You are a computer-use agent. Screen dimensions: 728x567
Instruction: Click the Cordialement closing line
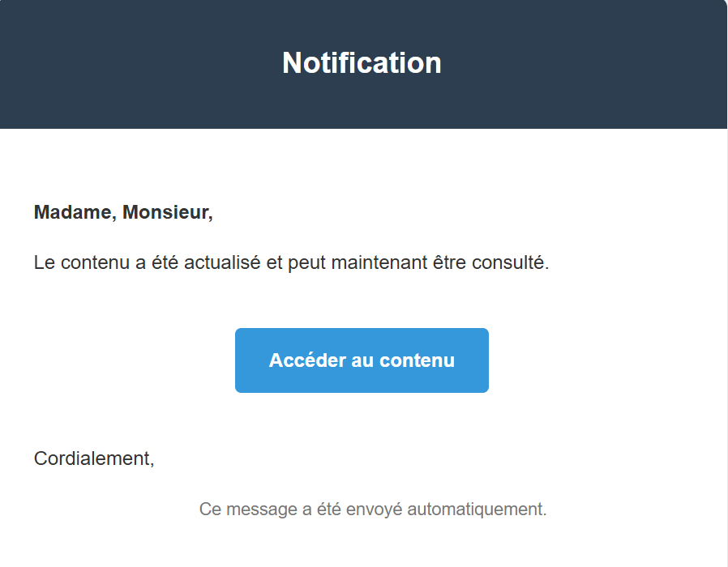point(94,459)
